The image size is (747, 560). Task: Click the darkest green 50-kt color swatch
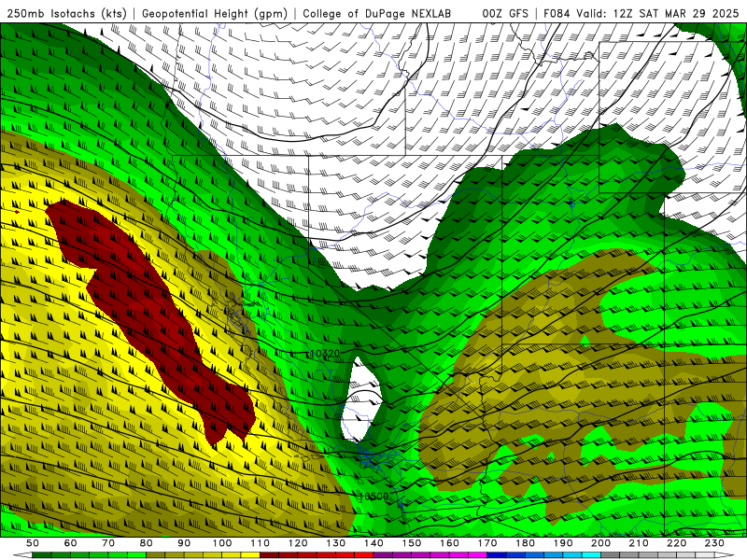[41, 555]
